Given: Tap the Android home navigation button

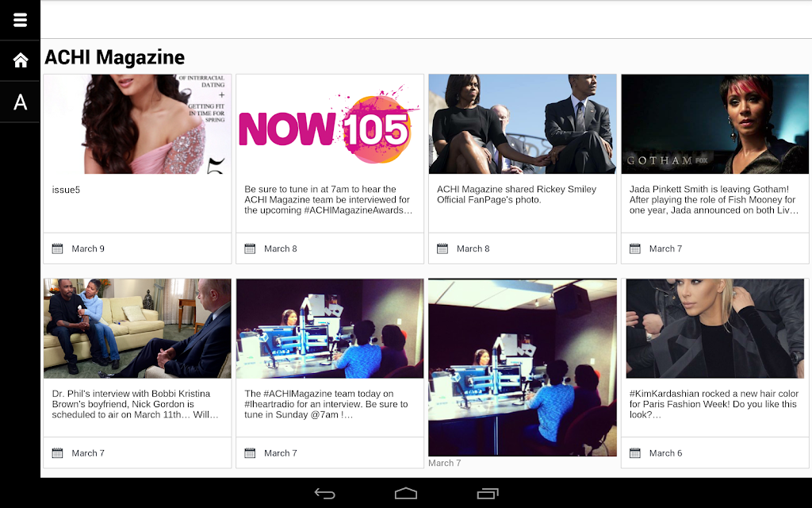Looking at the screenshot, I should point(406,494).
